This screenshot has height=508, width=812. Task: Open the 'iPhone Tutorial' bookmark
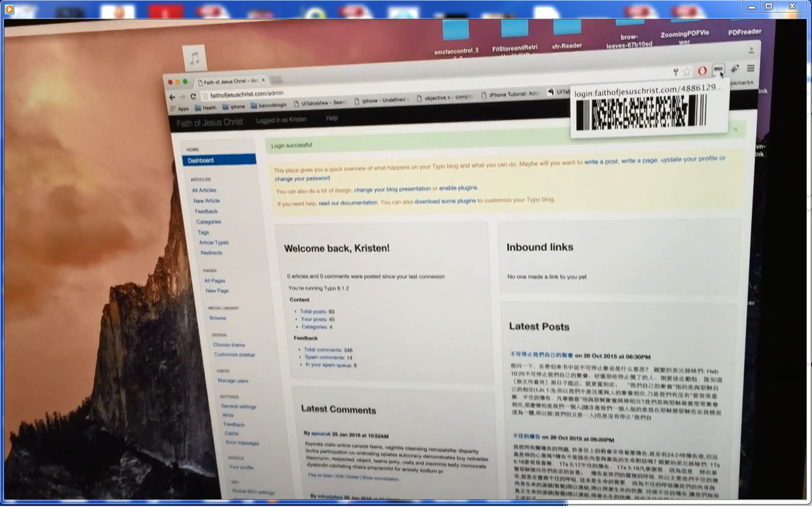(509, 95)
